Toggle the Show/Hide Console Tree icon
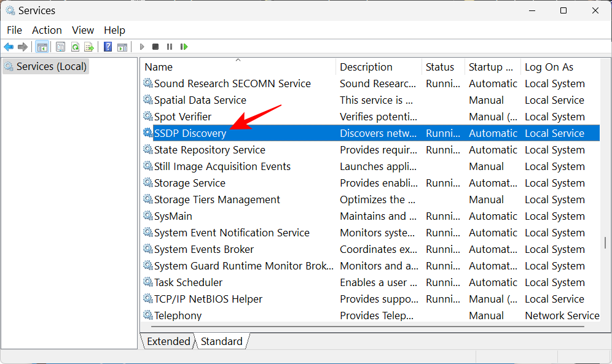Screen dimensions: 612x364 tap(42, 47)
